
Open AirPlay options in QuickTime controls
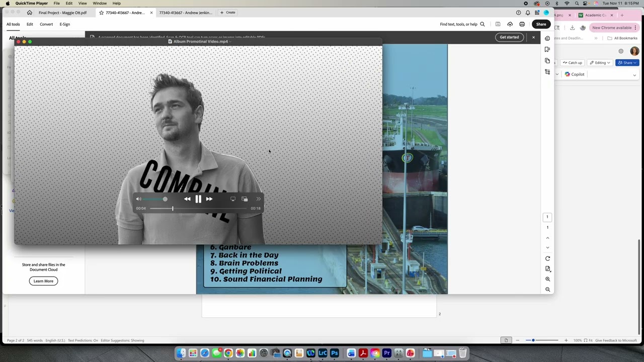(x=233, y=199)
